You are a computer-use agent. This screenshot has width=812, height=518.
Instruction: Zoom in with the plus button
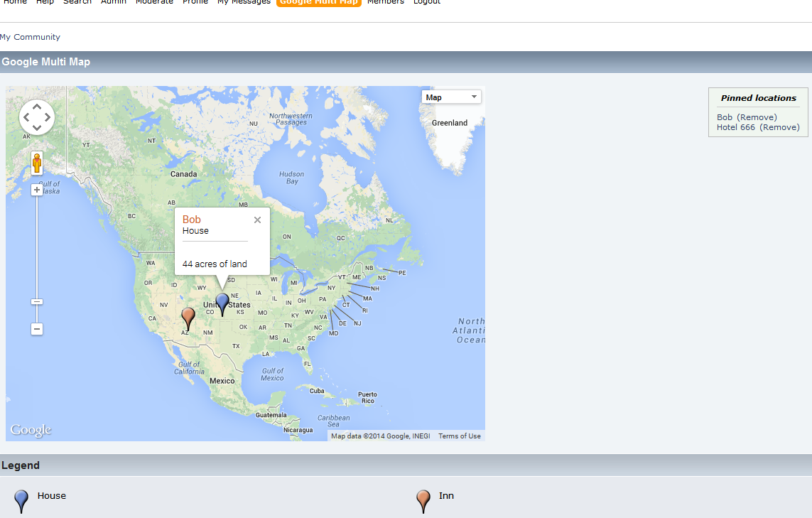click(37, 190)
